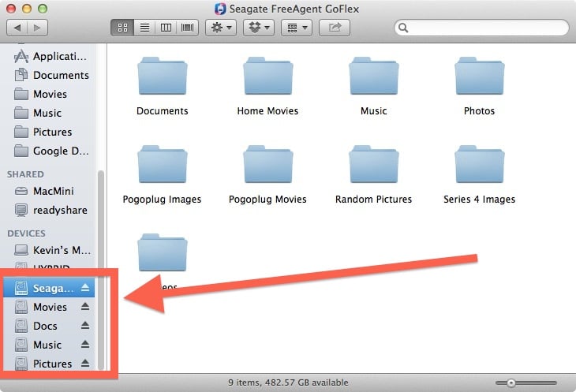Viewport: 576px width, 392px height.
Task: Click the '9 items, 482.57 GB available' status
Action: (288, 383)
